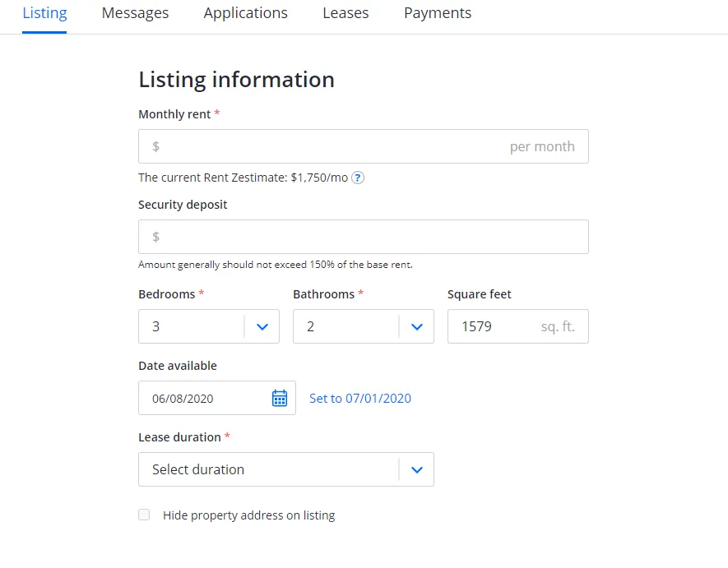The image size is (728, 568).
Task: Open the Bathrooms dropdown showing 2
Action: pyautogui.click(x=347, y=327)
